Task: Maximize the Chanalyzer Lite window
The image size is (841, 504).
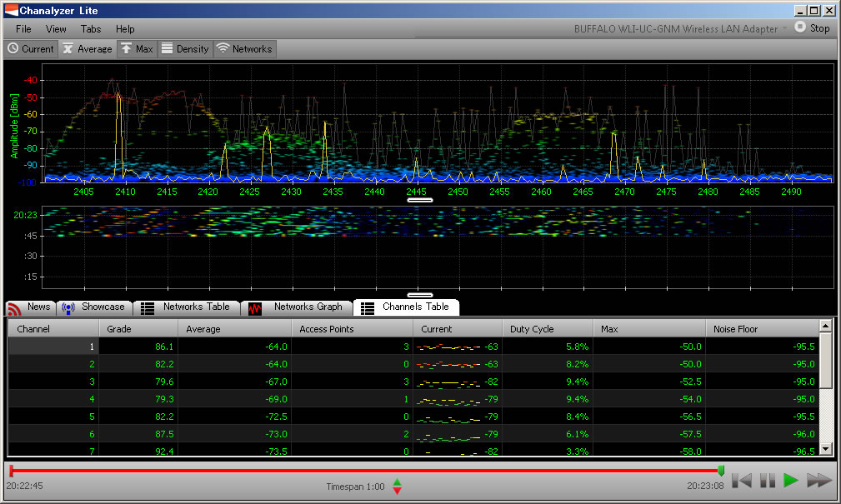Action: (813, 10)
